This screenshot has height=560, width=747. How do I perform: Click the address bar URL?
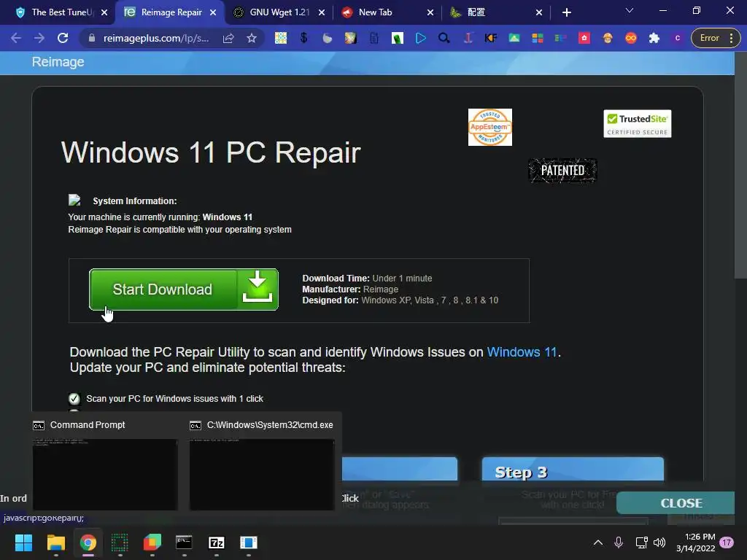point(156,38)
